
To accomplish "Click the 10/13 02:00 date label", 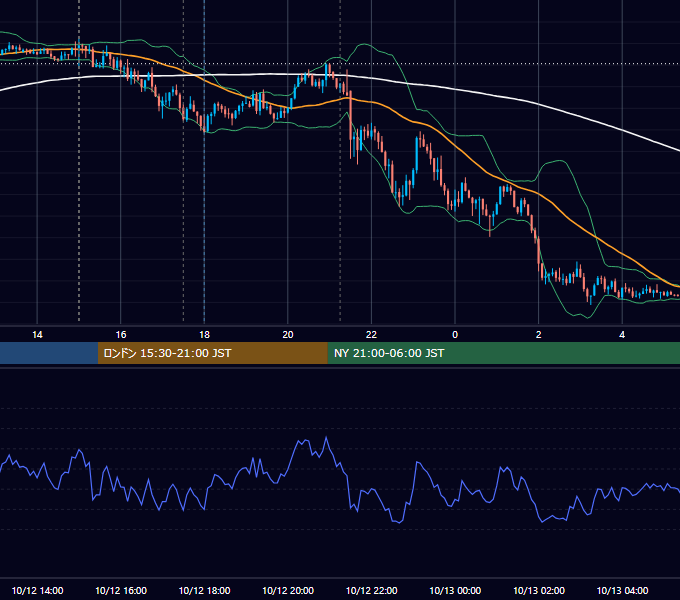I will [x=539, y=590].
